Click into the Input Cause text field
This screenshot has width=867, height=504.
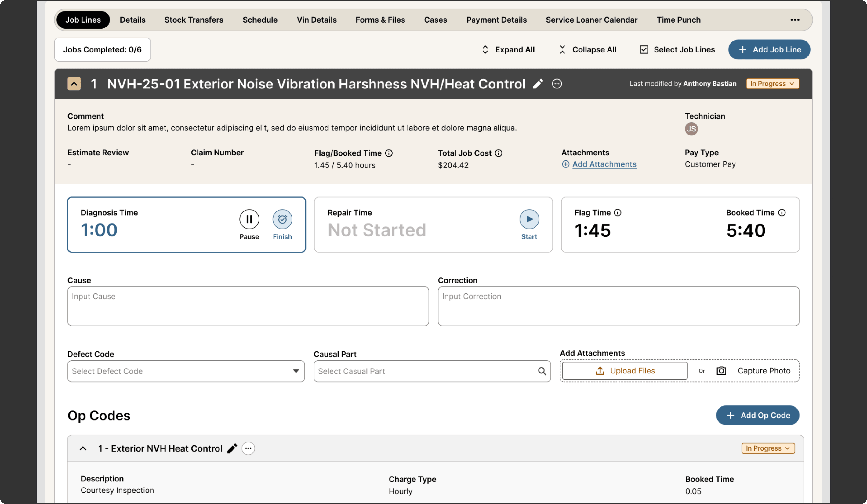coord(248,306)
